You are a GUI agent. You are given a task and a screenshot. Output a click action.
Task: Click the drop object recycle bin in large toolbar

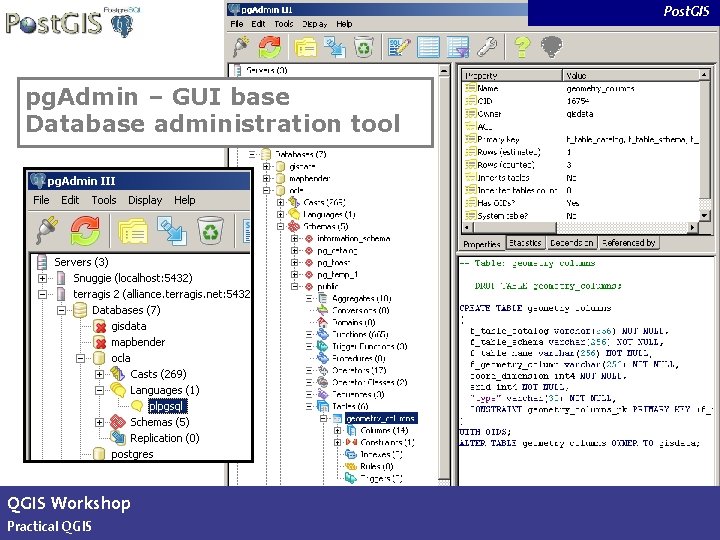(363, 47)
